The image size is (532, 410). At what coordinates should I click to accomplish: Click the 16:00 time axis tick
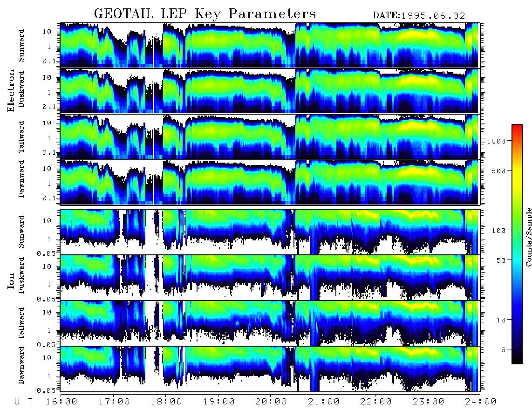(x=61, y=402)
